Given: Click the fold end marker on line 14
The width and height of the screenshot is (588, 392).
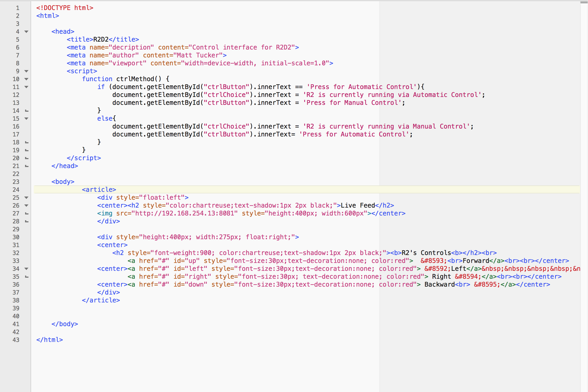Looking at the screenshot, I should coord(27,111).
